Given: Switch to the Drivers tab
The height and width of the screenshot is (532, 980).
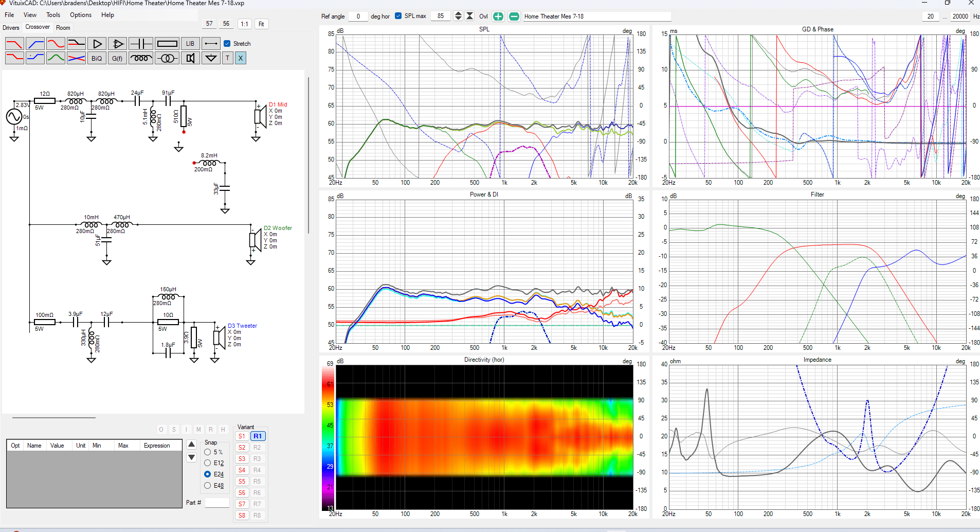Looking at the screenshot, I should (11, 28).
